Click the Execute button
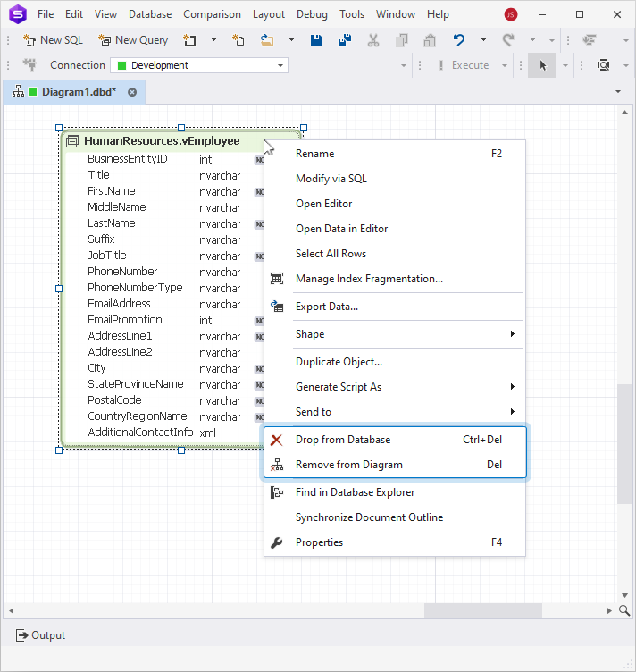This screenshot has width=636, height=672. (x=464, y=65)
